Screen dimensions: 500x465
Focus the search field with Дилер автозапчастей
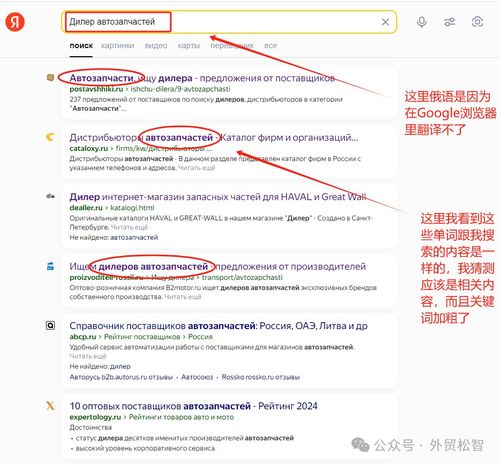[229, 22]
